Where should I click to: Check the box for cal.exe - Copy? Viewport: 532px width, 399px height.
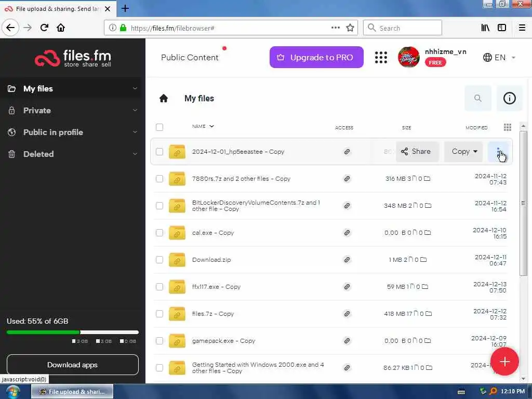coord(159,233)
